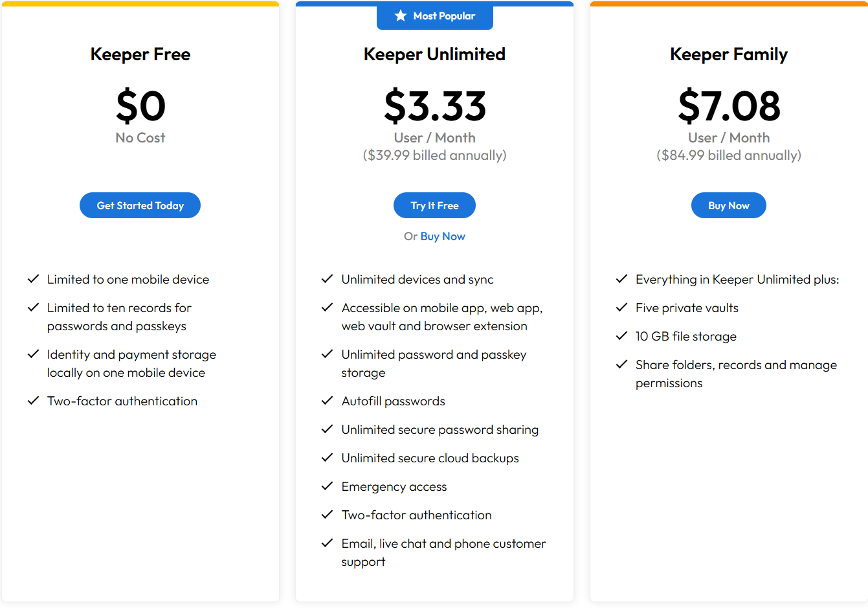Click the Keeper Unlimited plan title
This screenshot has height=608, width=868.
pyautogui.click(x=434, y=54)
